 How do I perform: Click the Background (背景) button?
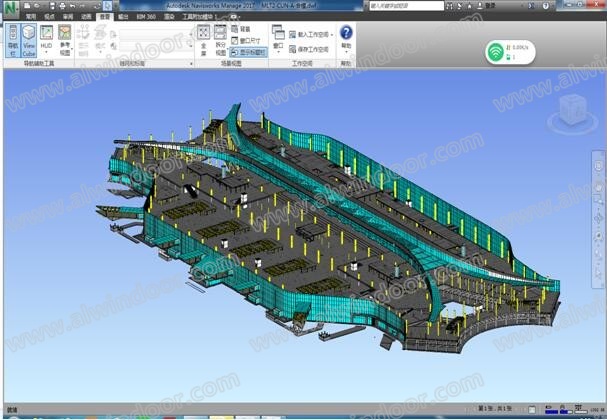point(244,28)
